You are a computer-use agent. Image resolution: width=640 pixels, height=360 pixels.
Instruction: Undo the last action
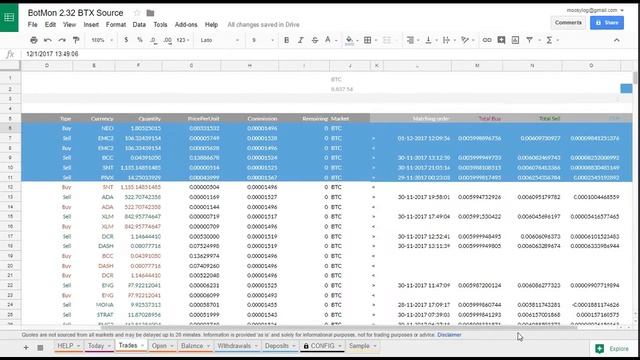click(x=48, y=40)
